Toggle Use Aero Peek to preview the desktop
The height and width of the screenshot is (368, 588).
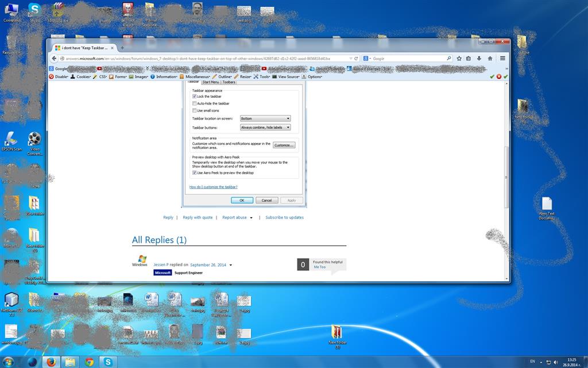pos(194,172)
